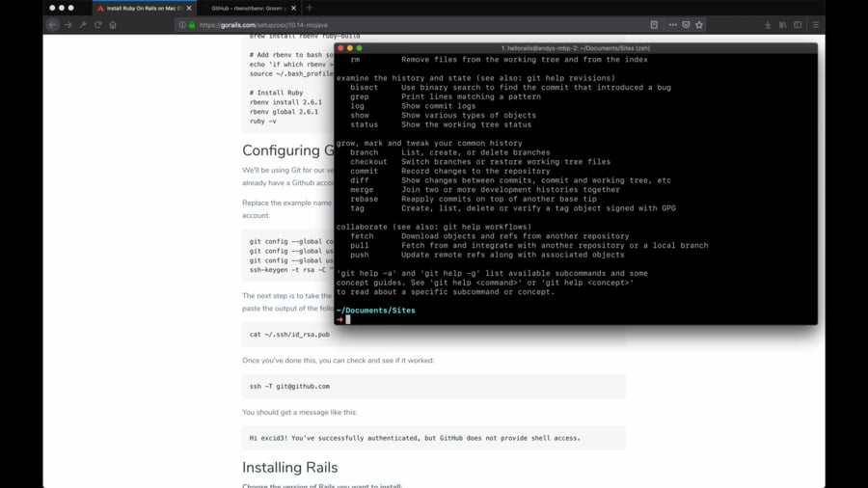Click the 'ruby -v' code line
868x488 pixels.
[263, 122]
